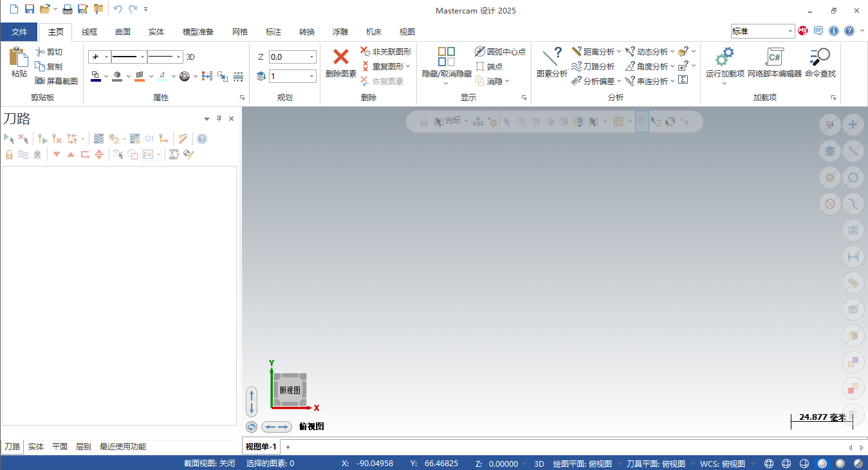Click the red down-triangle move icon
Screen dimensions: 868x470
(57, 154)
